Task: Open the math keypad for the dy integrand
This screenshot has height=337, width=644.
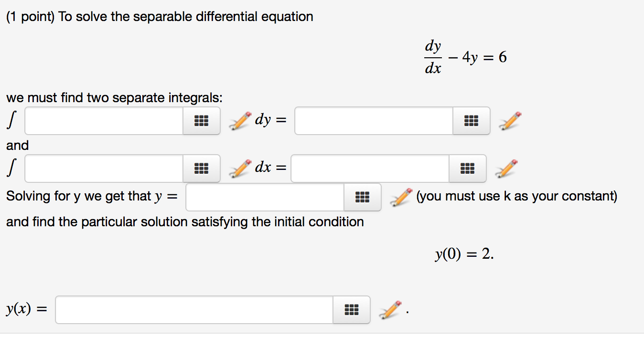Action: [x=201, y=121]
